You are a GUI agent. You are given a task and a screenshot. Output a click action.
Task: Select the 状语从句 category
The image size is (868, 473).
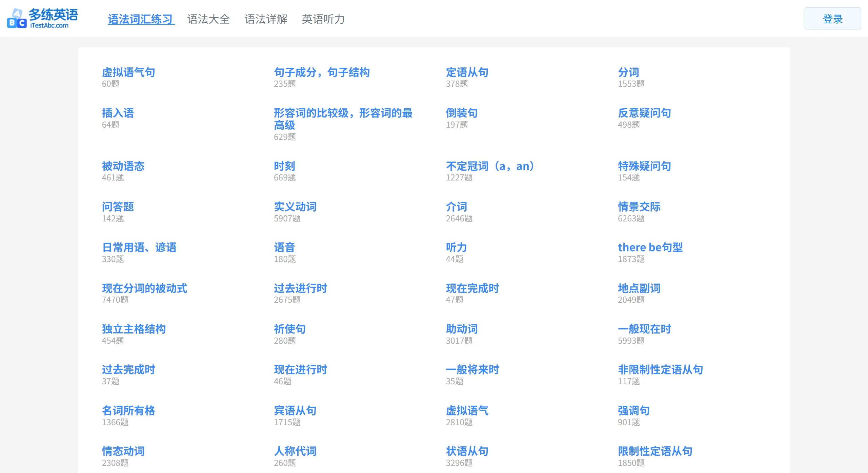point(467,451)
